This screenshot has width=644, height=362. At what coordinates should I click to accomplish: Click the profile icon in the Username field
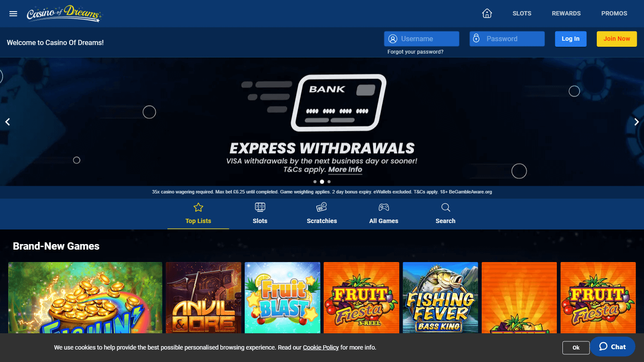tap(393, 39)
